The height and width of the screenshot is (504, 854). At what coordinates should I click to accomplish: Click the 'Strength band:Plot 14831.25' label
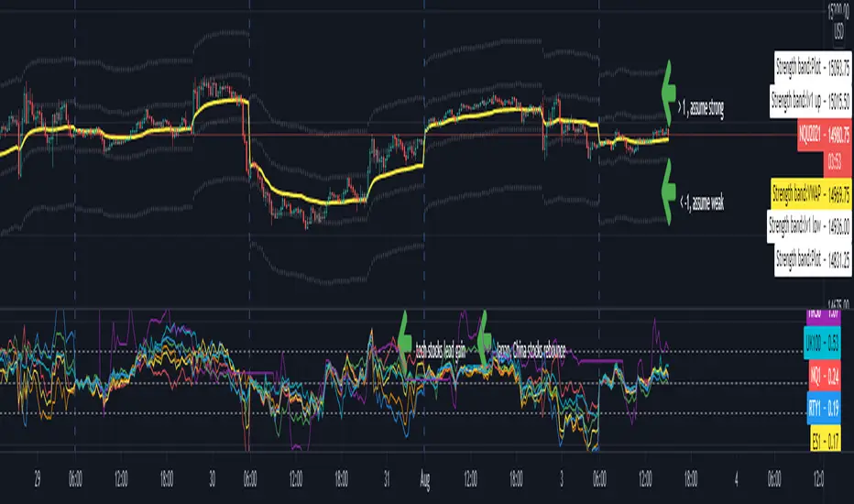click(813, 258)
